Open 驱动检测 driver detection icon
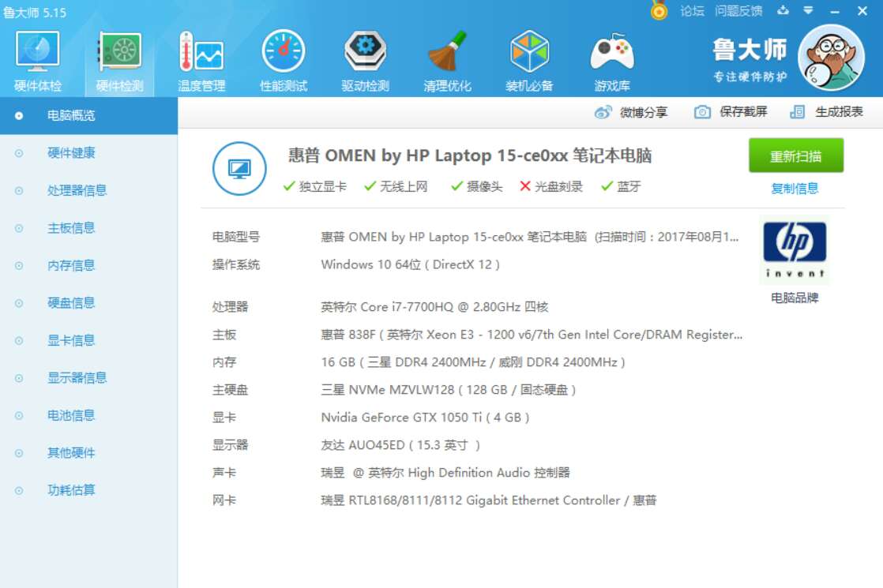 click(366, 61)
